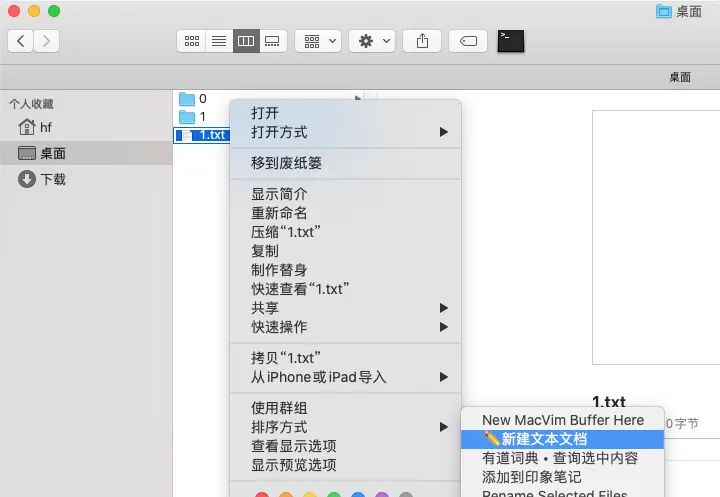Click the 桌面 path bar label

(x=680, y=77)
